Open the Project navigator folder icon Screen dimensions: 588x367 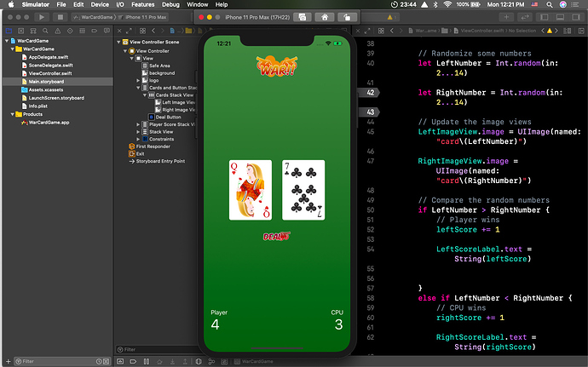coord(9,31)
